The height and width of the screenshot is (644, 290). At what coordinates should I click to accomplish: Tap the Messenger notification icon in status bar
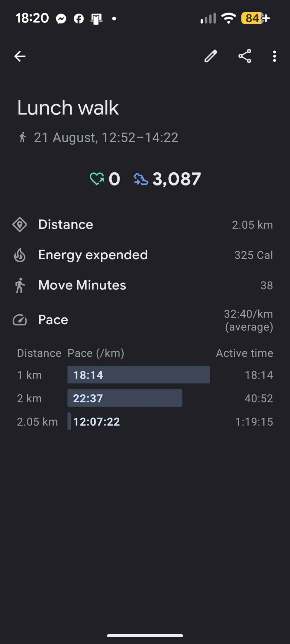point(61,19)
